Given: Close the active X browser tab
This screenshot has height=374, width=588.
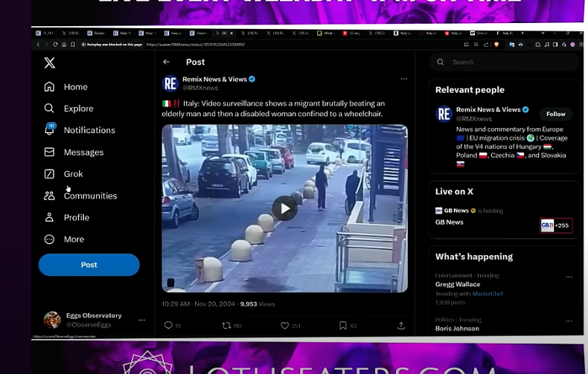Looking at the screenshot, I should (x=231, y=33).
